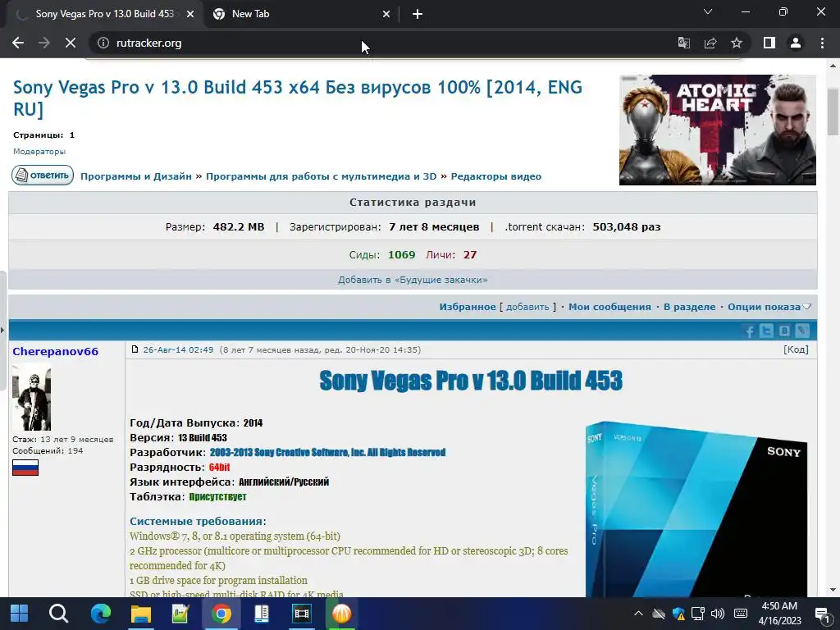The height and width of the screenshot is (630, 840).
Task: Click the Ответить reply button
Action: 43,176
